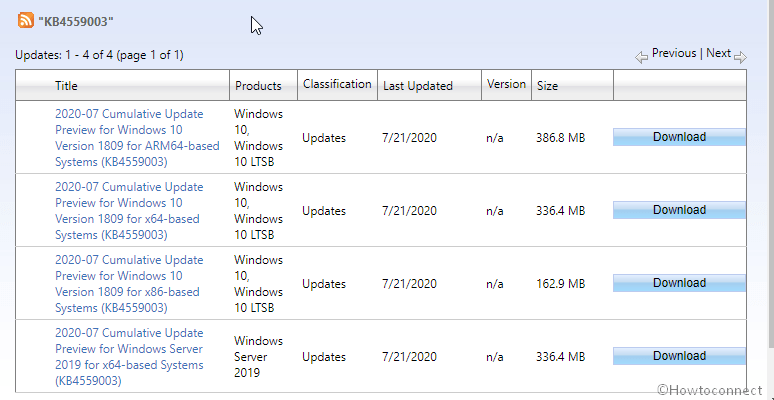This screenshot has width=774, height=400.
Task: Select the "162.9 MB" size cell
Action: [x=561, y=284]
